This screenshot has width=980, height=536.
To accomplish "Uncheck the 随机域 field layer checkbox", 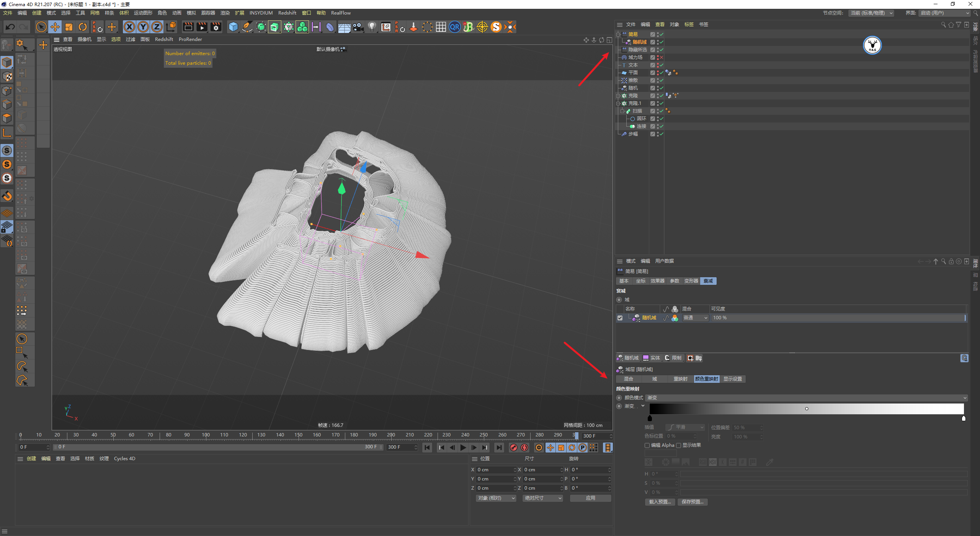I will click(x=620, y=318).
